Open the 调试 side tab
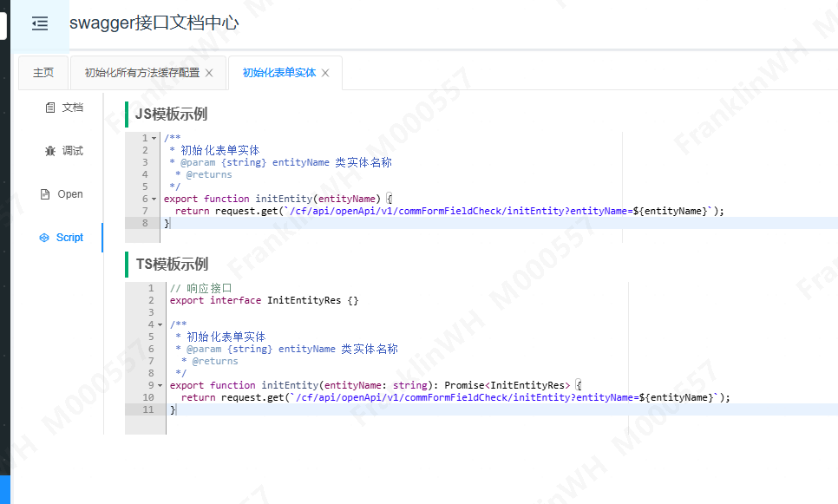The height and width of the screenshot is (504, 838). (x=64, y=151)
